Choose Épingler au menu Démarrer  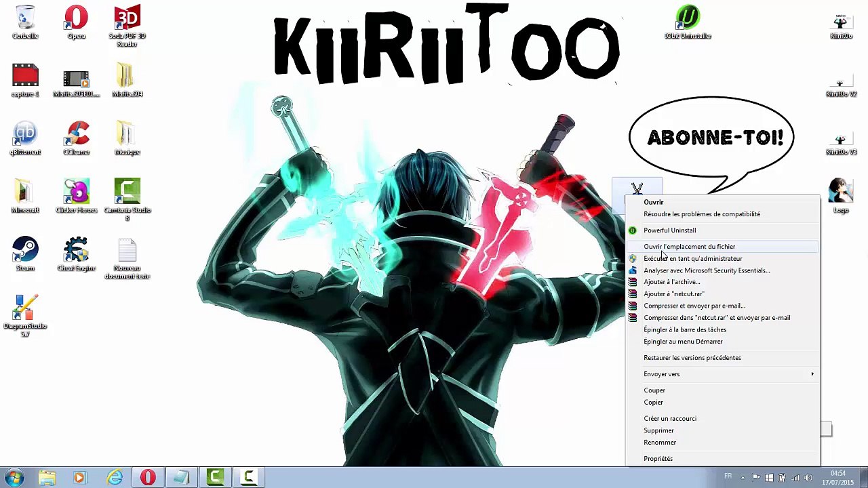tap(722, 342)
